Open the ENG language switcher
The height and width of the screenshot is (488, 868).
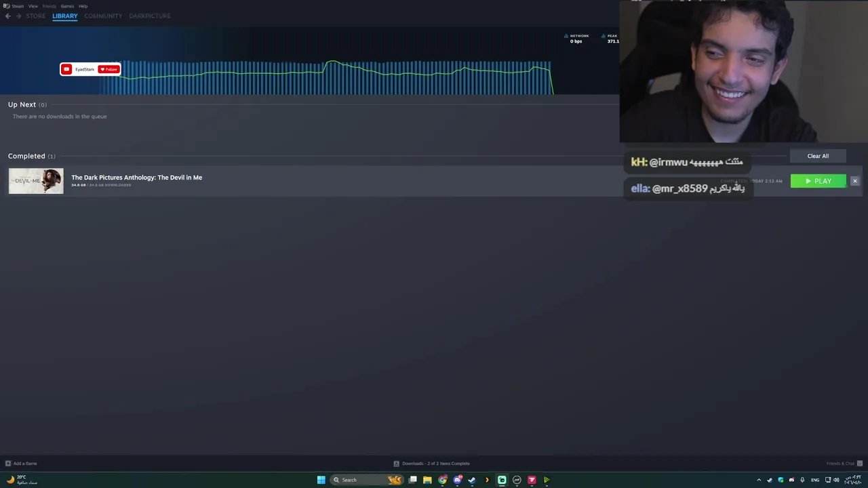(x=815, y=480)
